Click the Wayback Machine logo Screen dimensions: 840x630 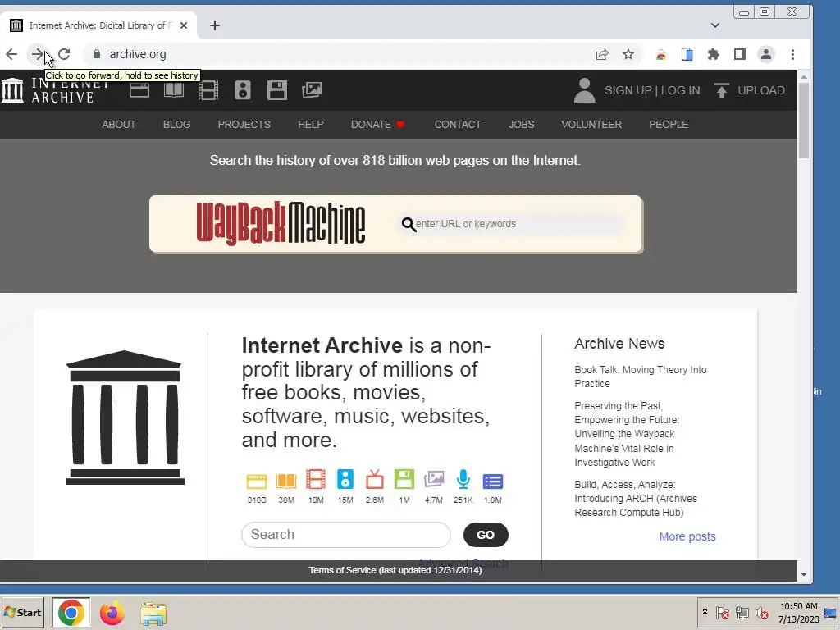pyautogui.click(x=281, y=223)
